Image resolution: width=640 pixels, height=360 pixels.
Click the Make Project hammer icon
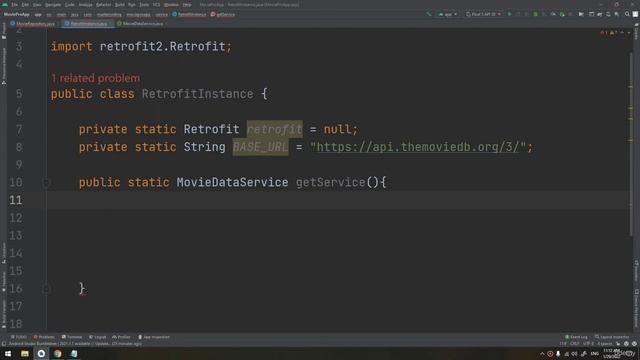(x=429, y=14)
